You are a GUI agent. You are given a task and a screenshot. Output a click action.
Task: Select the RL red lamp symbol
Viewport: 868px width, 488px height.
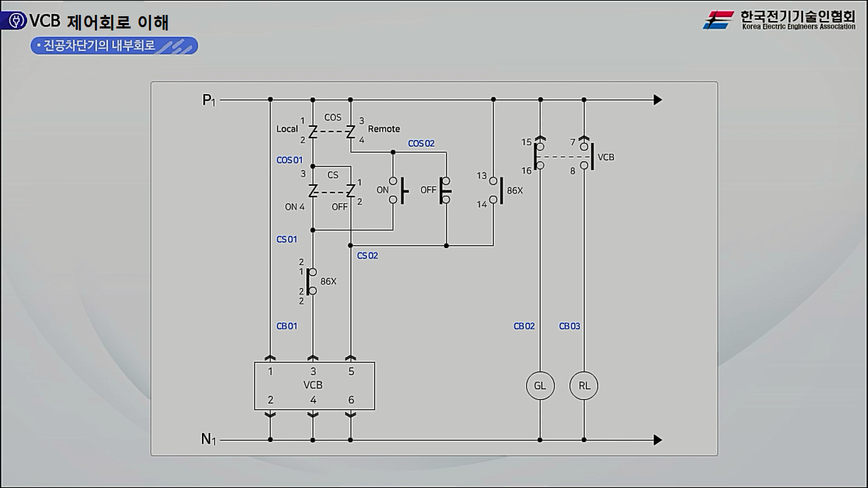point(584,386)
